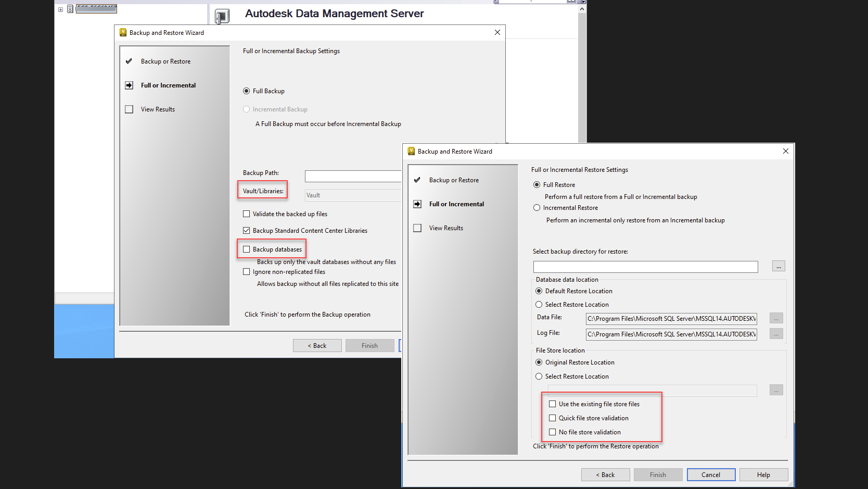Check the Backup databases option
Screen dimensions: 868x489
(247, 249)
